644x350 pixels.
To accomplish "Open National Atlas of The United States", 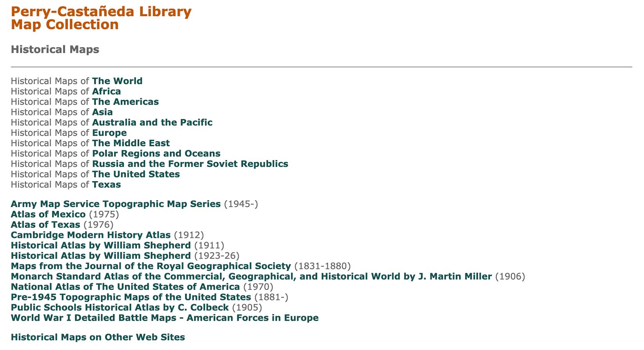I will [x=125, y=287].
